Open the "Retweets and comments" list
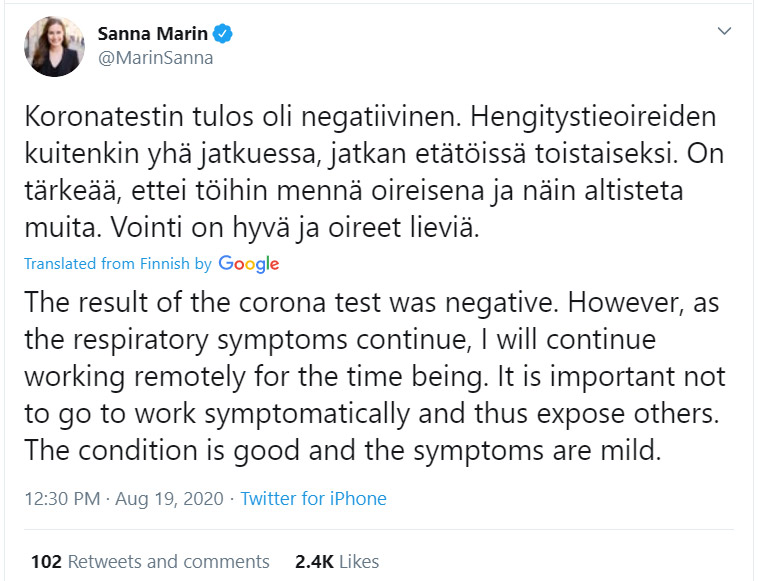The image size is (758, 581). click(x=168, y=561)
